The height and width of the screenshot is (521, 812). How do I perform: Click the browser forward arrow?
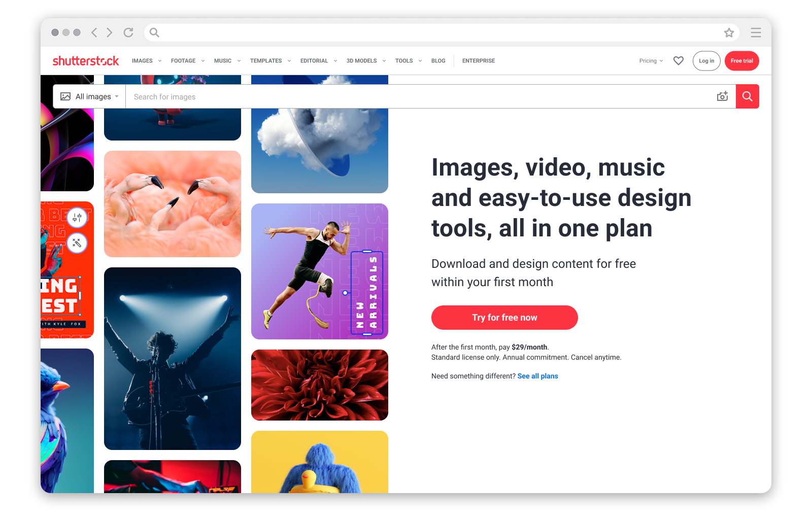(110, 32)
